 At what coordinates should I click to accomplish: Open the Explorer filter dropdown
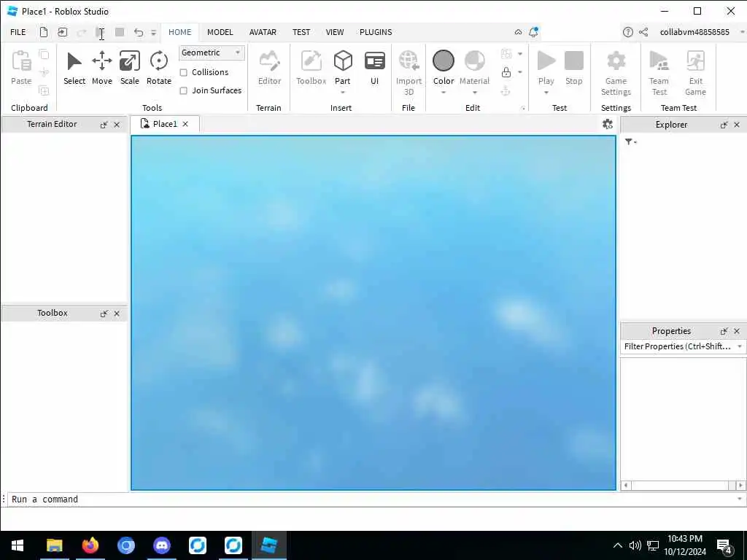[x=630, y=141]
